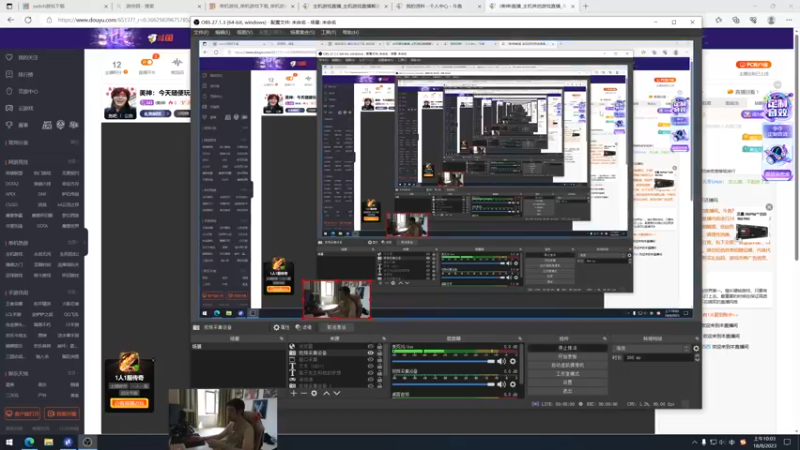This screenshot has height=450, width=800.
Task: Toggle visibility eye of selected 视频采集设备 source
Action: [x=371, y=353]
